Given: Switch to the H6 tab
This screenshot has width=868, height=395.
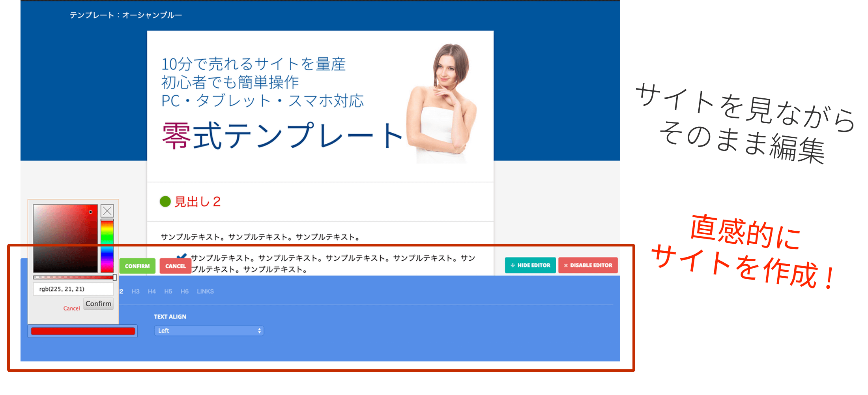Looking at the screenshot, I should pyautogui.click(x=185, y=292).
